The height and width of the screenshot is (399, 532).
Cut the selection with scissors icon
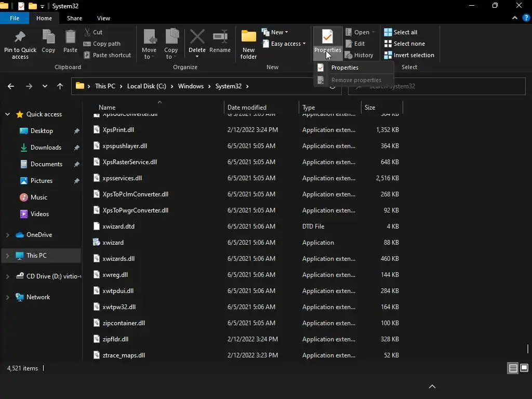[87, 32]
